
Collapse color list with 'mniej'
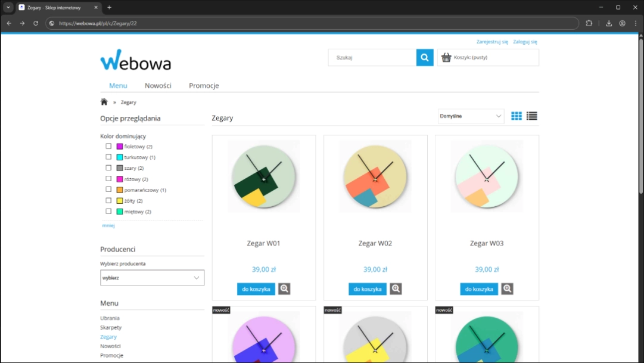108,226
